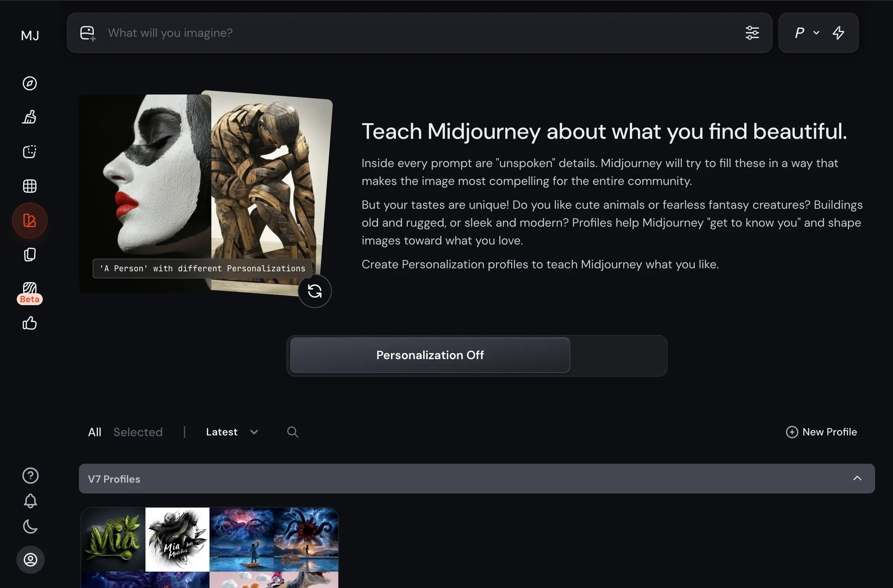Toggle Fast mode with the lightning icon

pos(839,33)
